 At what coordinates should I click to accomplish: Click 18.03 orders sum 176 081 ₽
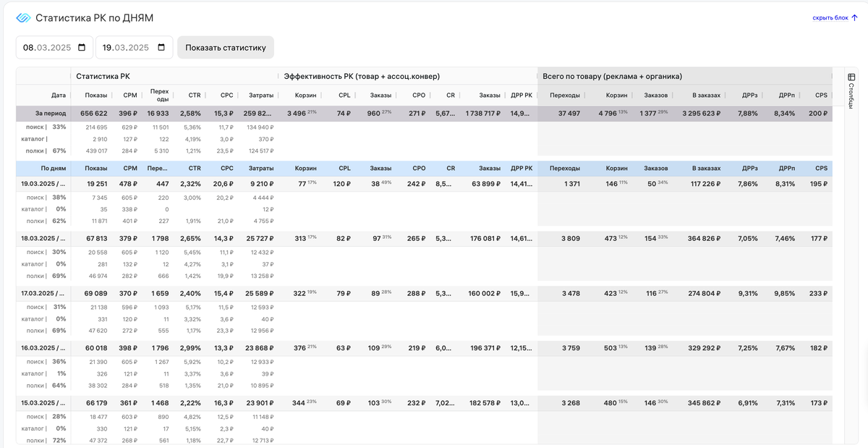[x=485, y=239]
